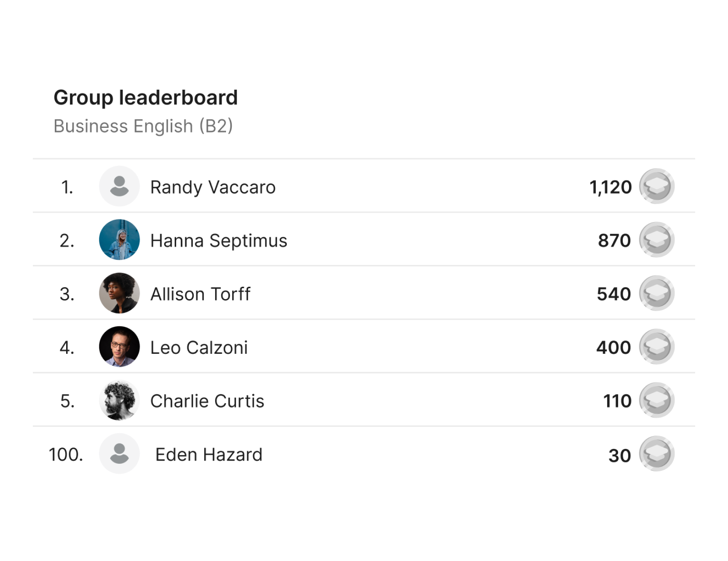Select the name Hanna Septimus
The image size is (728, 561).
tap(219, 240)
